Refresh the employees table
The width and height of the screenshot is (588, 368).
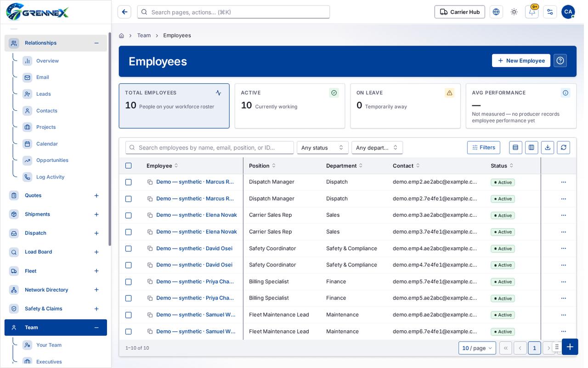tap(564, 148)
